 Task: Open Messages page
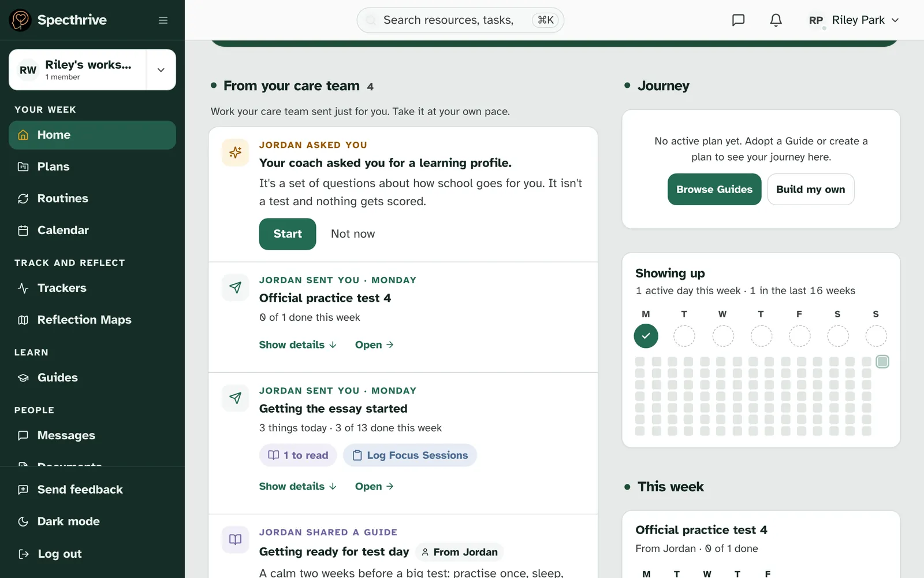pos(92,435)
